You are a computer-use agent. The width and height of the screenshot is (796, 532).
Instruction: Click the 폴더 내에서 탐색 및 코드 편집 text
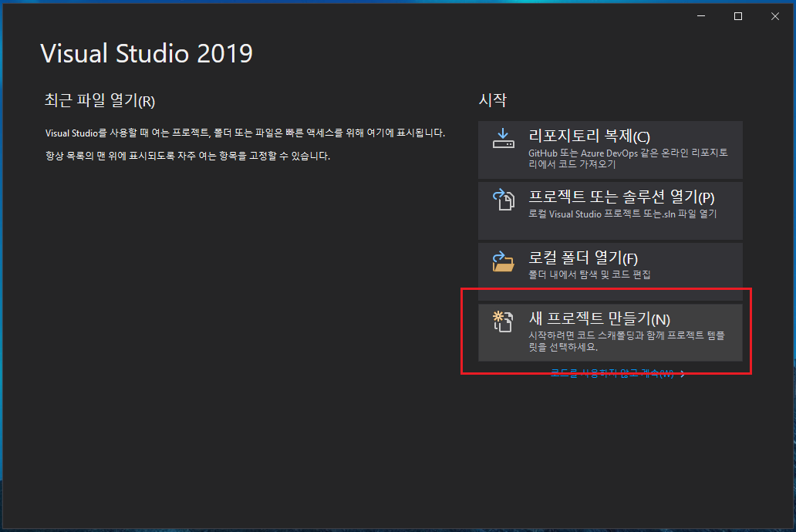point(589,274)
